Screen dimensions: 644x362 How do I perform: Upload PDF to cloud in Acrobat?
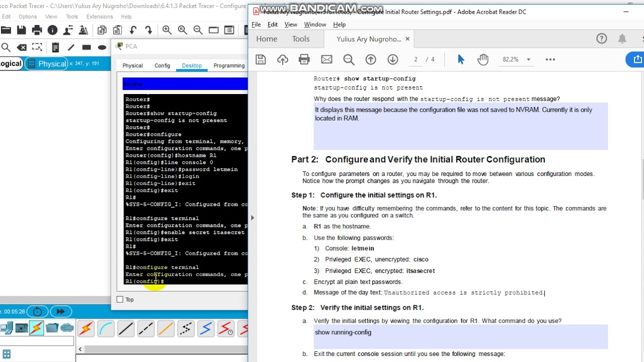click(x=283, y=59)
